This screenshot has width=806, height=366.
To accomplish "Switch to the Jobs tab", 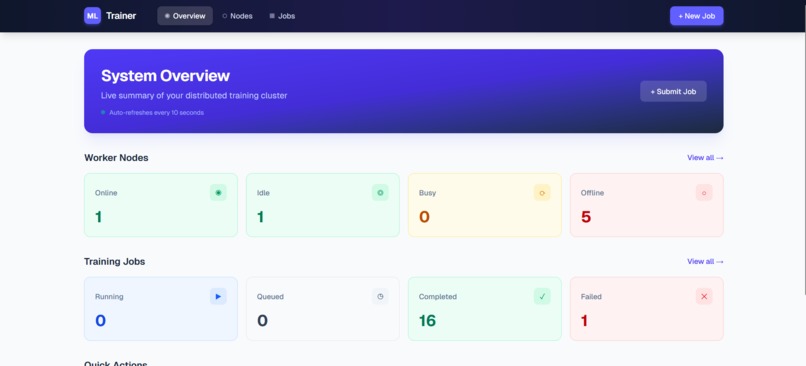I will coord(282,16).
